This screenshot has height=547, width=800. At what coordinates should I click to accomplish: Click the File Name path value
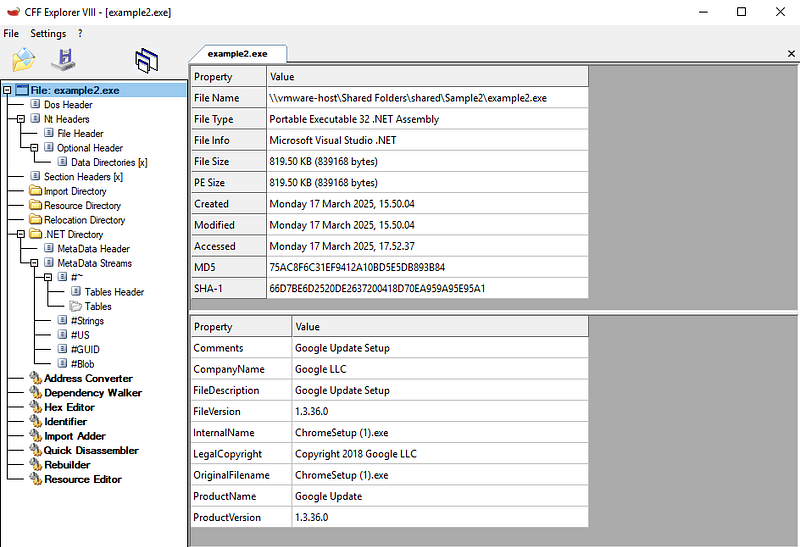point(408,98)
